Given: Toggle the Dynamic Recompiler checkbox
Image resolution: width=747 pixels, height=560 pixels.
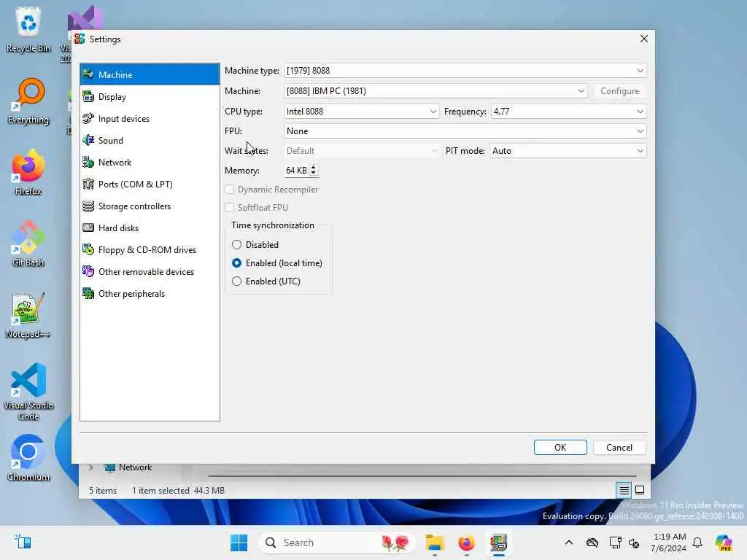Looking at the screenshot, I should click(x=230, y=189).
